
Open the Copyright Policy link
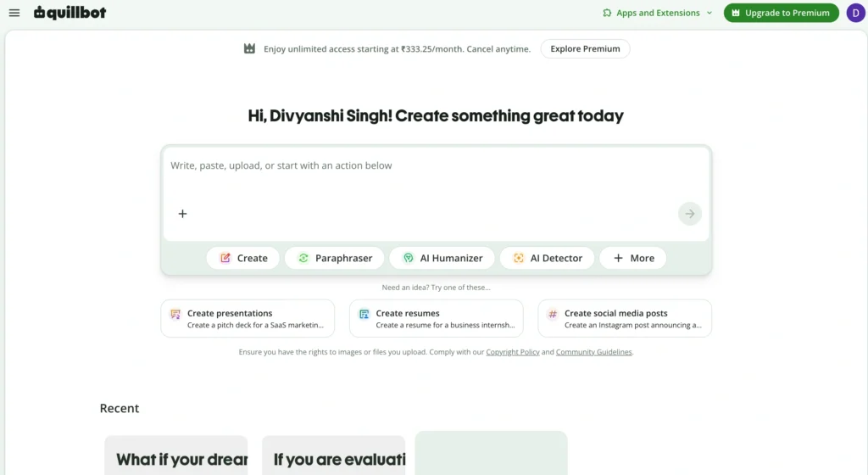(513, 352)
